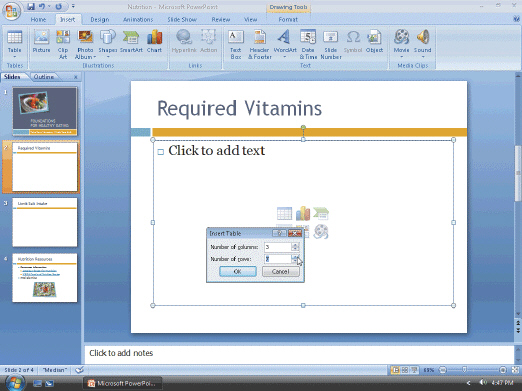This screenshot has width=522, height=391.
Task: Switch to Slide Sorter view
Action: click(x=405, y=370)
